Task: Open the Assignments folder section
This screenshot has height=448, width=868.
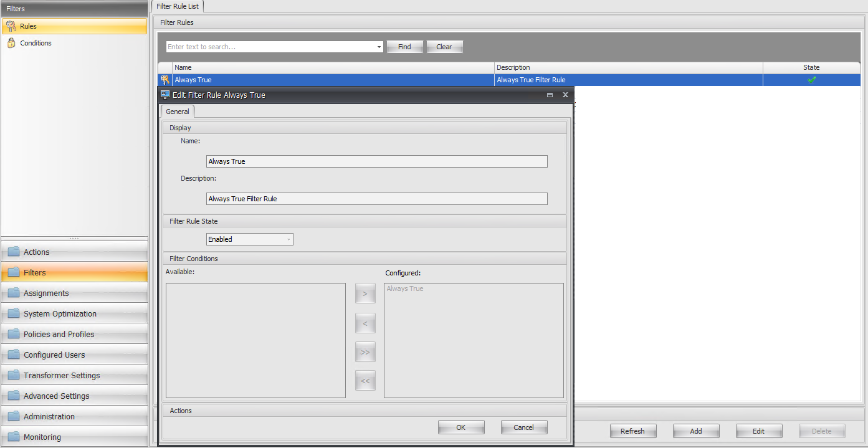Action: pyautogui.click(x=46, y=293)
